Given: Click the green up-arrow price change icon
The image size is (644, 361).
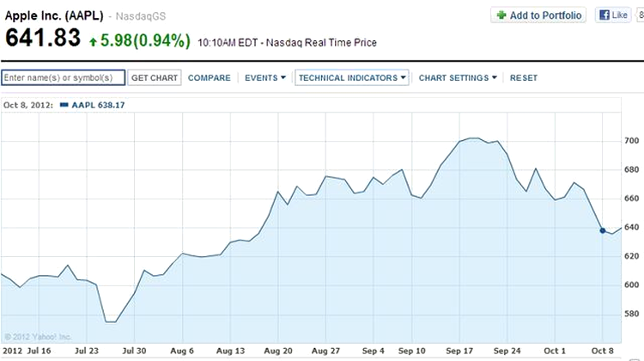Looking at the screenshot, I should 94,41.
